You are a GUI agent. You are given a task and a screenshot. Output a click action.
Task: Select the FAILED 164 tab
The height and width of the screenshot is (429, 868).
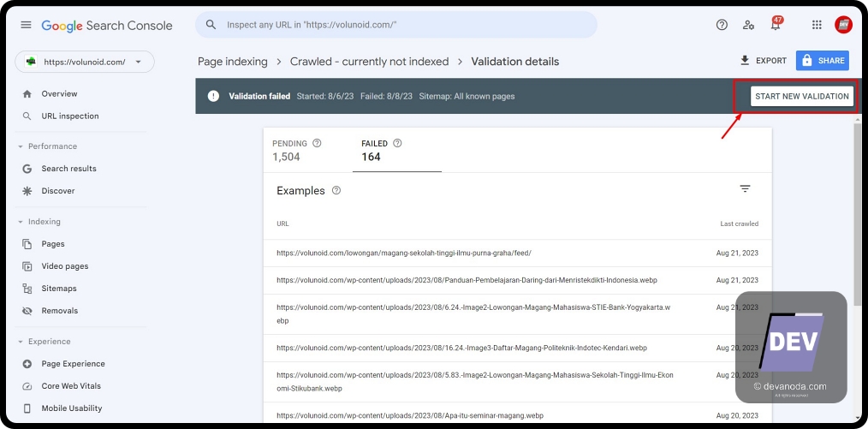[x=397, y=150]
